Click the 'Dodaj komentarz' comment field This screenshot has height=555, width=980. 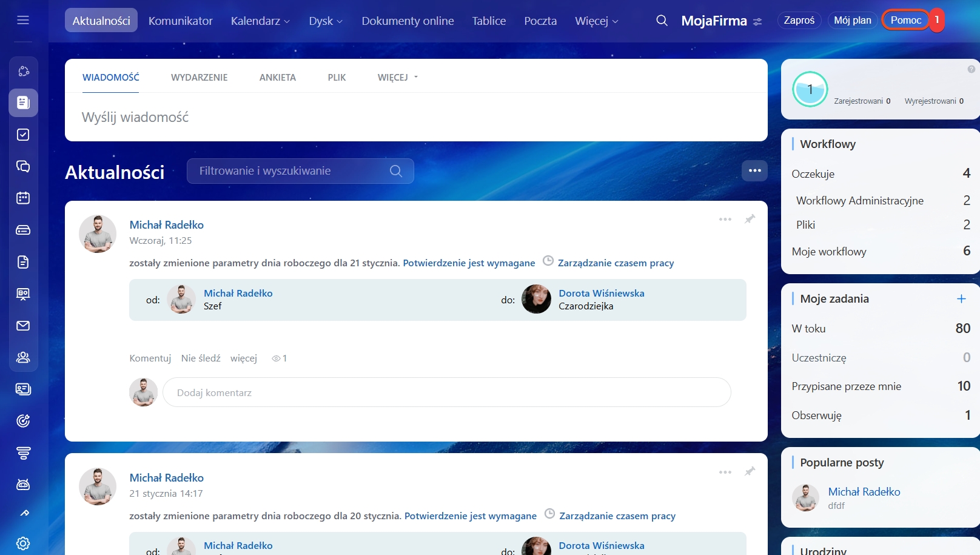[x=446, y=392]
